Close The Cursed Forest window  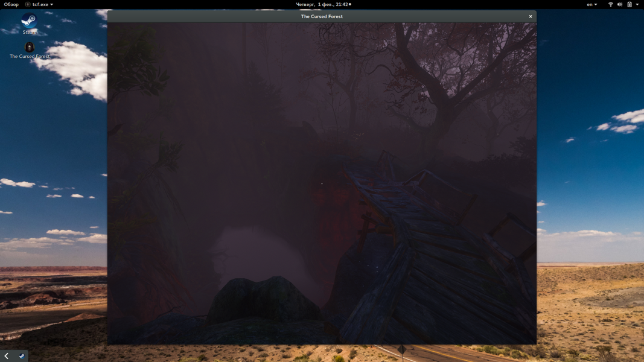[531, 16]
